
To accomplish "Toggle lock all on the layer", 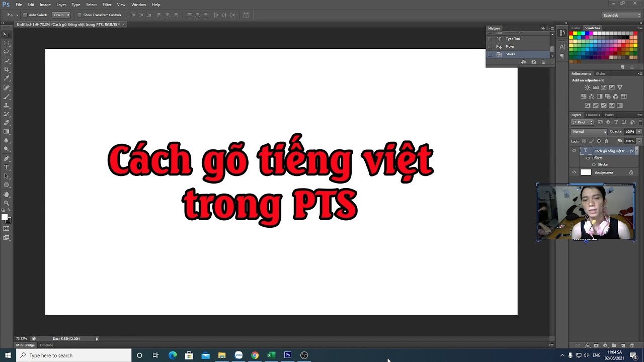I will pos(606,141).
